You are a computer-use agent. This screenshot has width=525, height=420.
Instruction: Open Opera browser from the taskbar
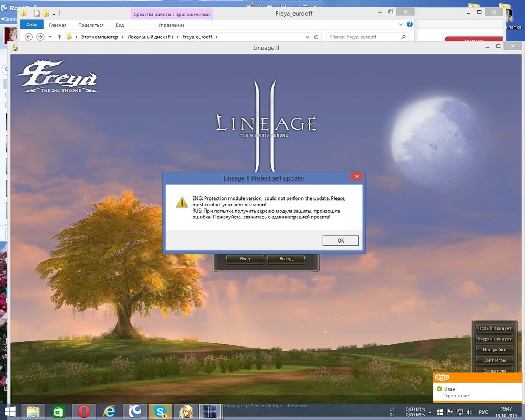click(83, 411)
